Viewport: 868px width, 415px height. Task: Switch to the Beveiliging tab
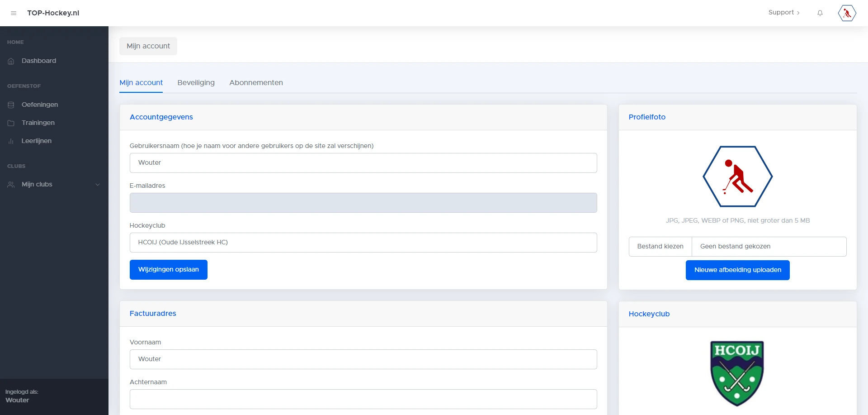[195, 83]
